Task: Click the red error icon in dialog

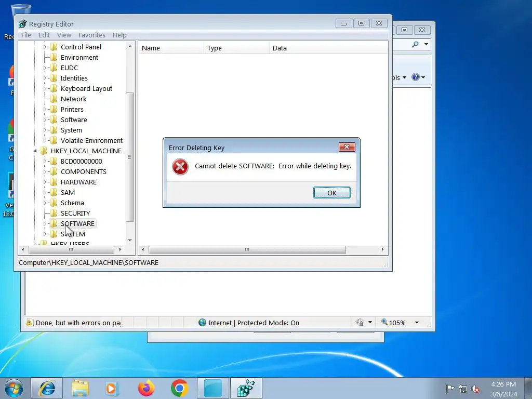Action: click(180, 167)
